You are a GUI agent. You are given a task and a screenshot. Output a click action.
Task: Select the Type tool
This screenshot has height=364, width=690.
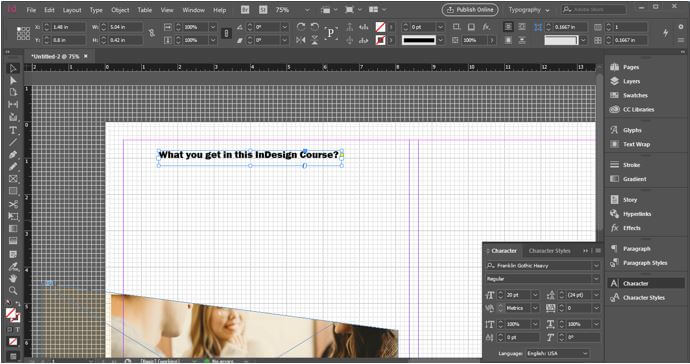(x=13, y=130)
